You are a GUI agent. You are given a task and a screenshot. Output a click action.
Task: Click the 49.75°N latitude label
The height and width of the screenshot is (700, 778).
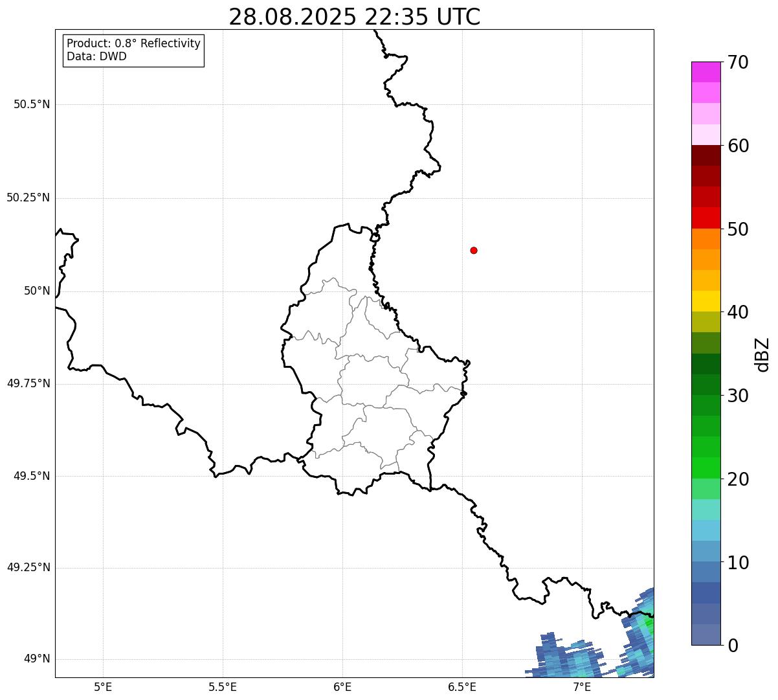pyautogui.click(x=28, y=383)
